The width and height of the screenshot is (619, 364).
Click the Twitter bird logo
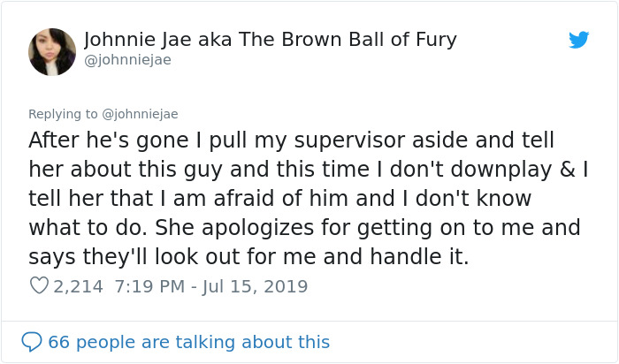point(578,40)
